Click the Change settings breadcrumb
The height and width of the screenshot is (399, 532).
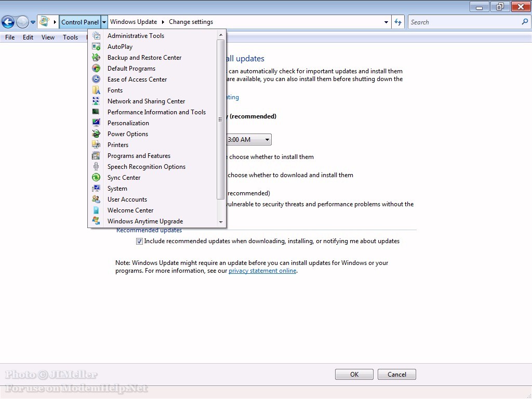pos(191,22)
